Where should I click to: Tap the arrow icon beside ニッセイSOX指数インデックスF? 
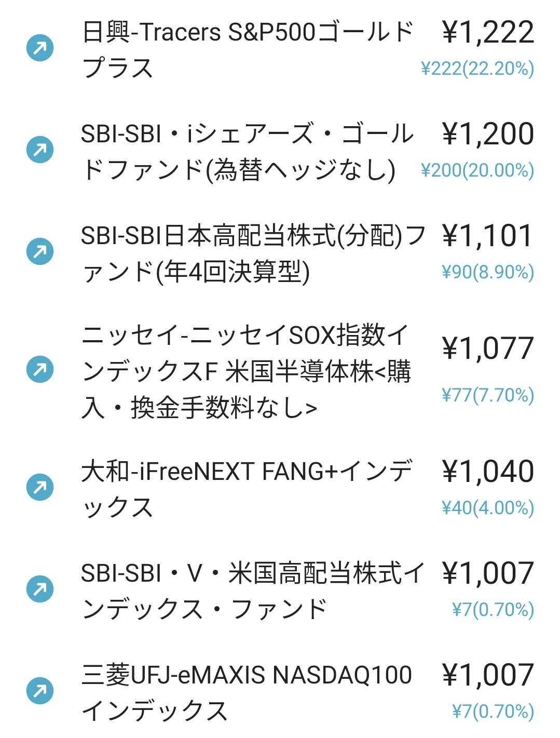point(40,370)
